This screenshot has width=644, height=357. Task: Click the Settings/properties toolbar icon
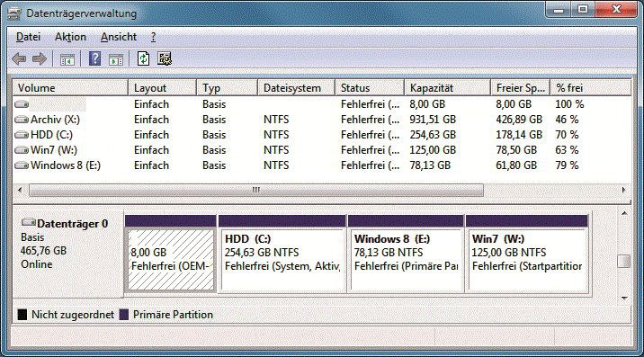point(165,58)
